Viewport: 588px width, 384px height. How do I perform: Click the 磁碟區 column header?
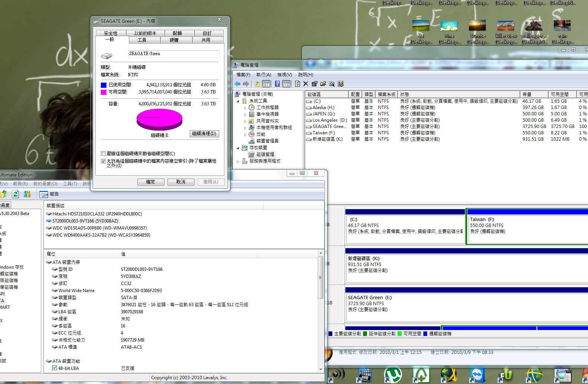tap(327, 95)
